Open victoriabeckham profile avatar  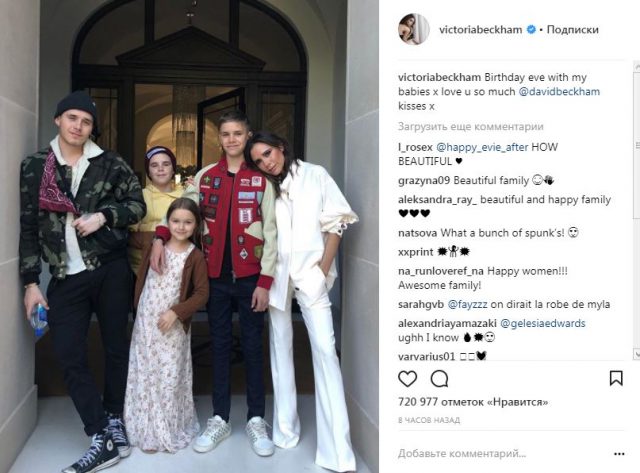tap(414, 29)
